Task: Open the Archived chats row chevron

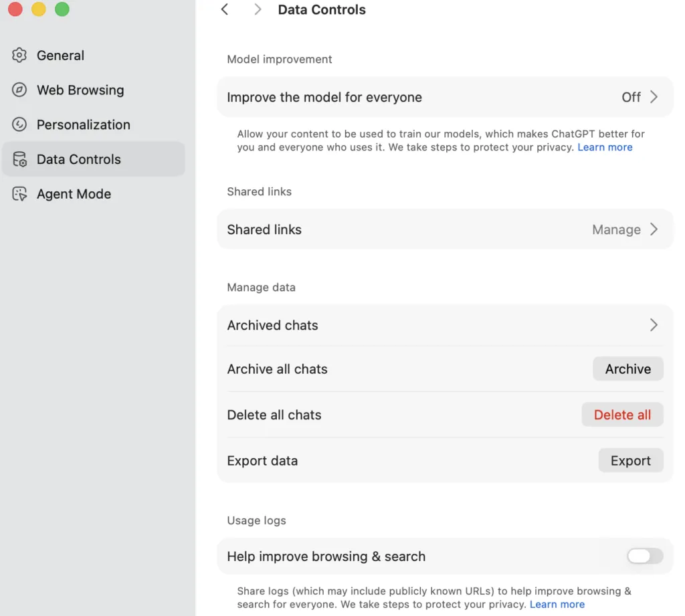Action: tap(654, 325)
